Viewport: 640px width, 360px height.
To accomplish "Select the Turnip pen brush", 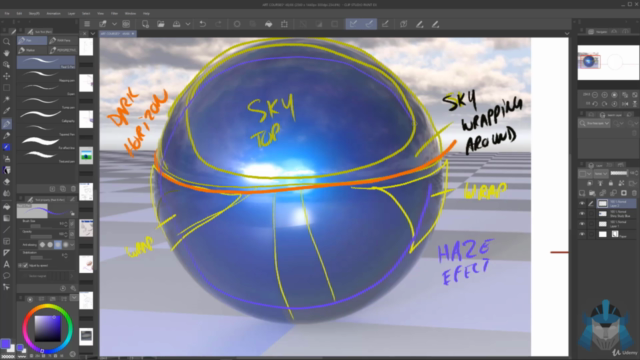I will tap(46, 102).
